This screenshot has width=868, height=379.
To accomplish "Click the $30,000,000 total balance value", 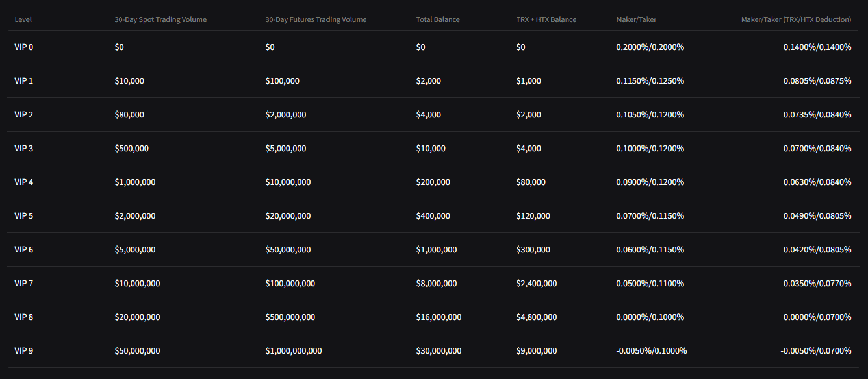I will 439,350.
